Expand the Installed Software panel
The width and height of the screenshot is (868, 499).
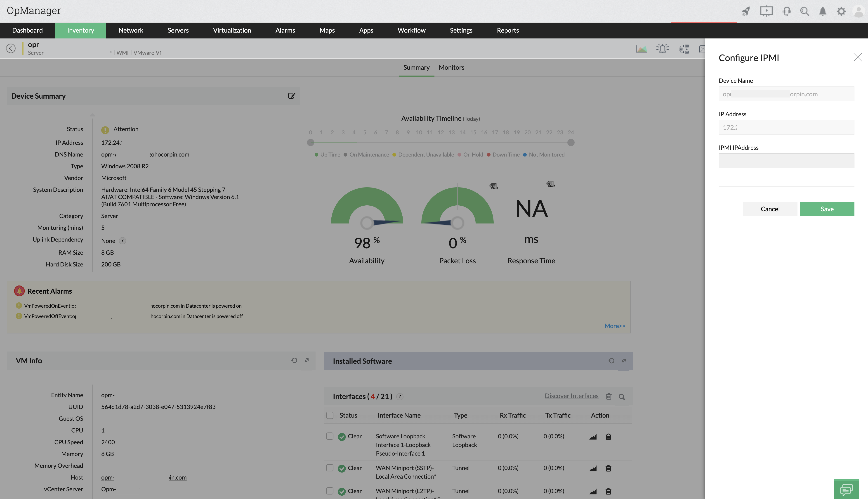[623, 361]
